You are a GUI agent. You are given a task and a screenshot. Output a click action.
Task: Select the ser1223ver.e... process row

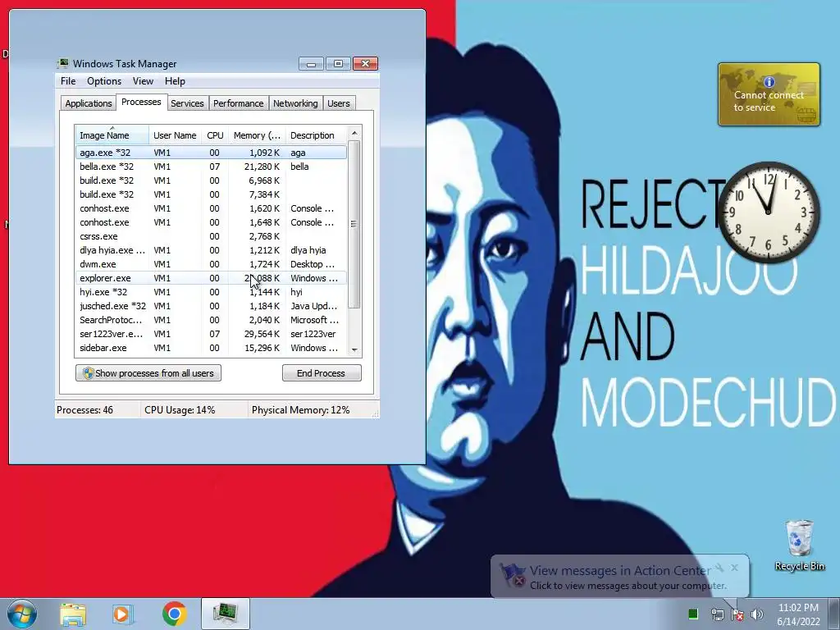(x=211, y=333)
